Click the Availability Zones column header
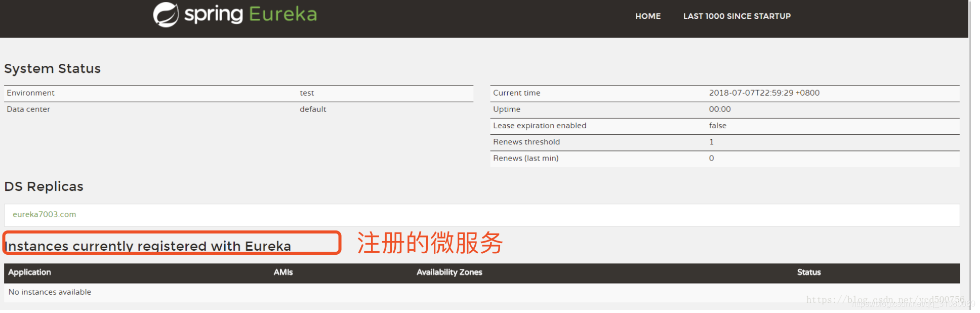 450,272
